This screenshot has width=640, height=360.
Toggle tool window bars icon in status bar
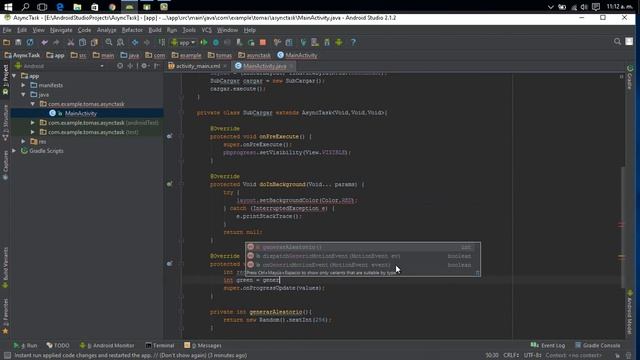(x=7, y=356)
